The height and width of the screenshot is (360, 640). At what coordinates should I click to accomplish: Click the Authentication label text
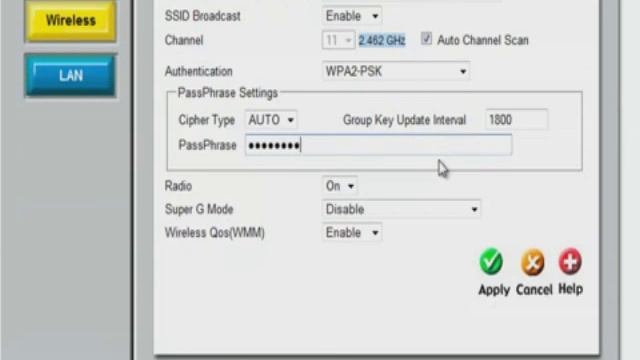pyautogui.click(x=199, y=71)
